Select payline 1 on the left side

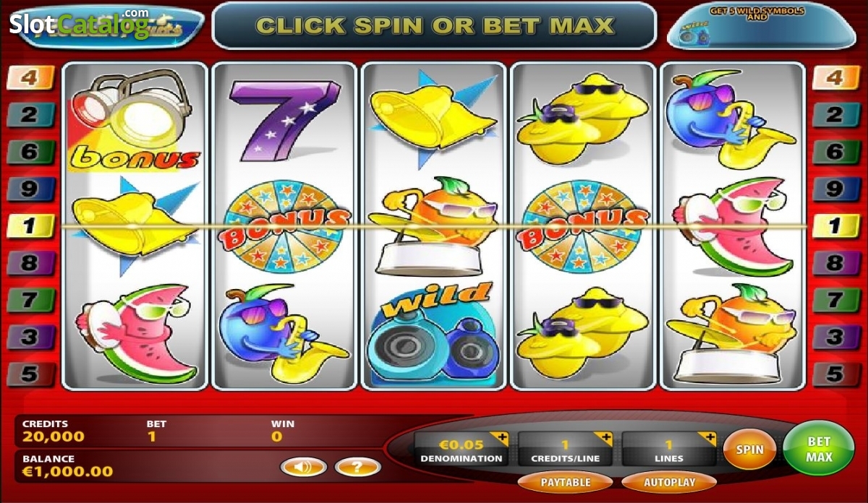(x=30, y=226)
